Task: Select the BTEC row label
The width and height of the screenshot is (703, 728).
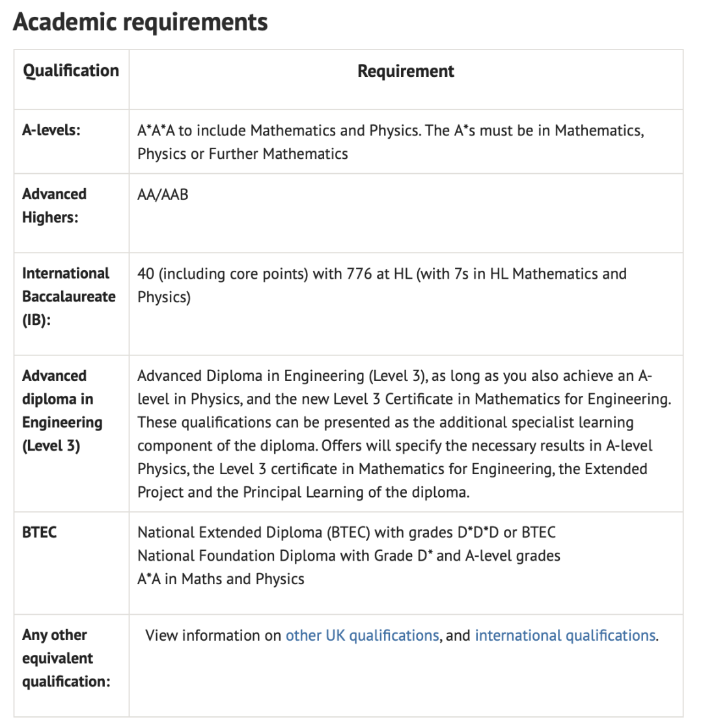Action: click(40, 532)
